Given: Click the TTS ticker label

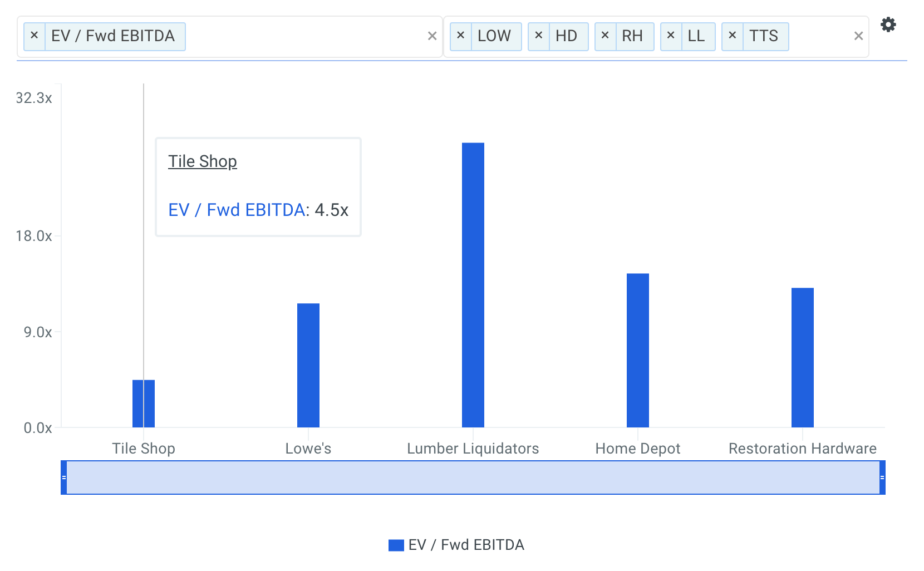Looking at the screenshot, I should tap(764, 36).
